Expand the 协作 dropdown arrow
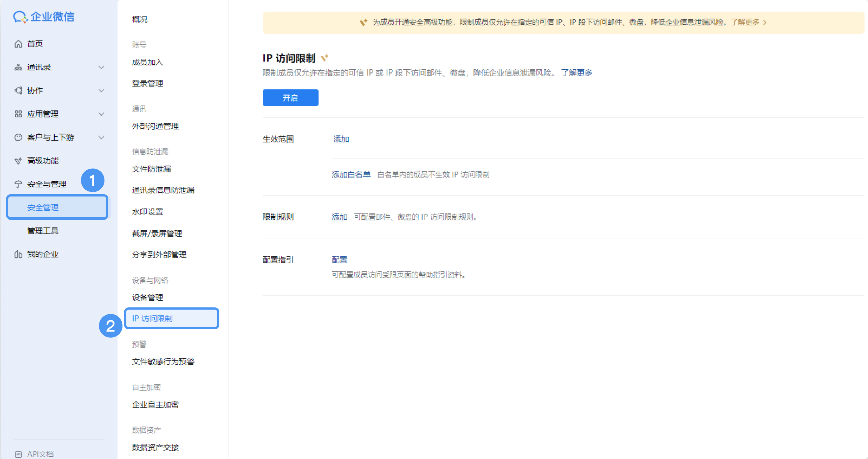This screenshot has height=459, width=868. coord(101,90)
